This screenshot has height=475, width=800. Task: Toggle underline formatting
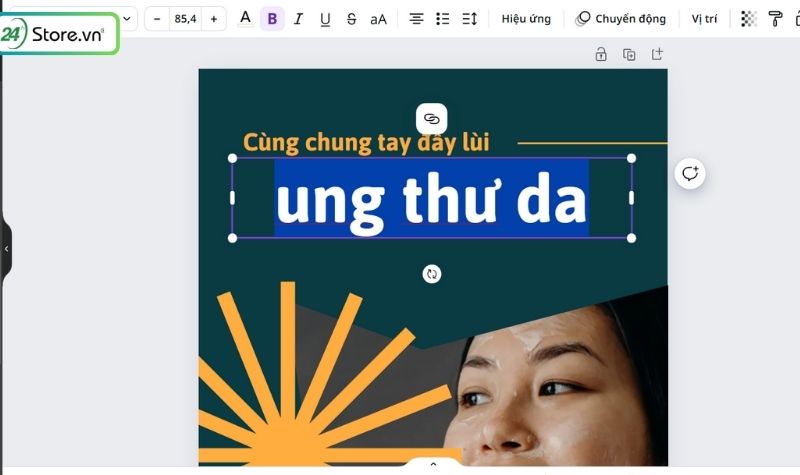click(325, 19)
